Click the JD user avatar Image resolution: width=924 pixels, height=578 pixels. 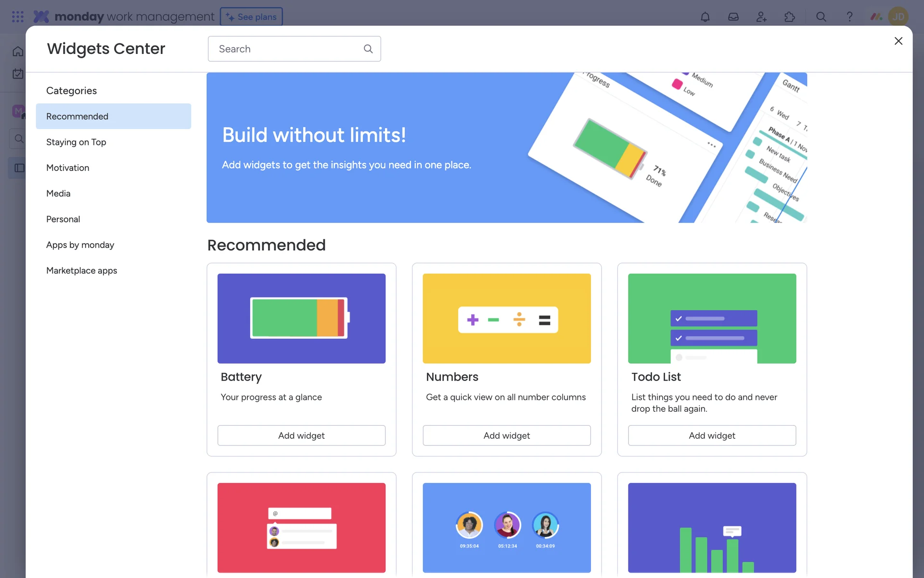898,17
